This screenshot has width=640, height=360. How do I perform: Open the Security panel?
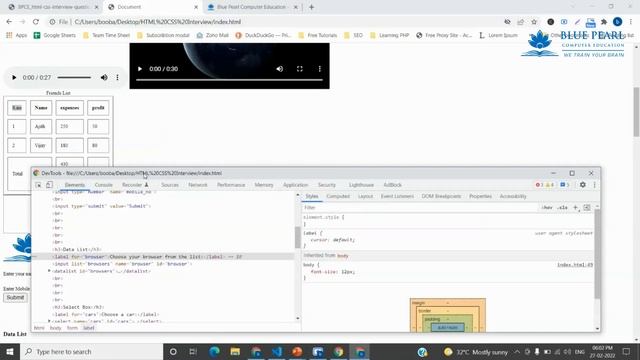[x=327, y=185]
